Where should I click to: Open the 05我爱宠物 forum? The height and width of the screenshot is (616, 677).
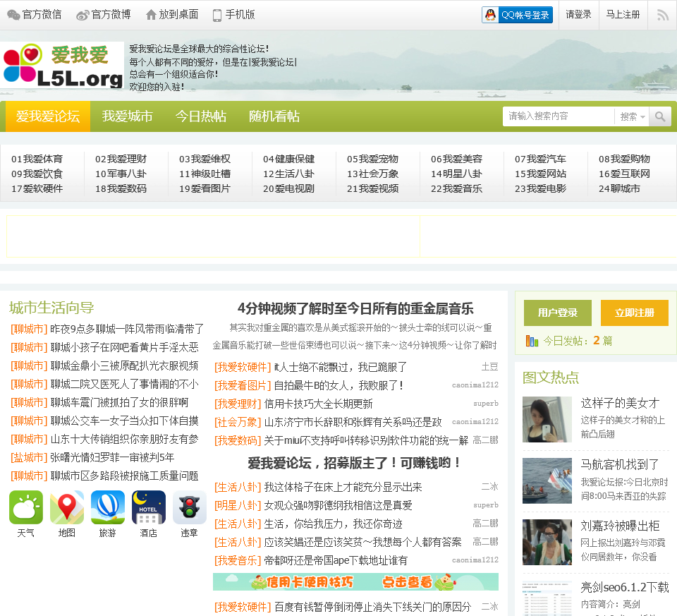372,159
